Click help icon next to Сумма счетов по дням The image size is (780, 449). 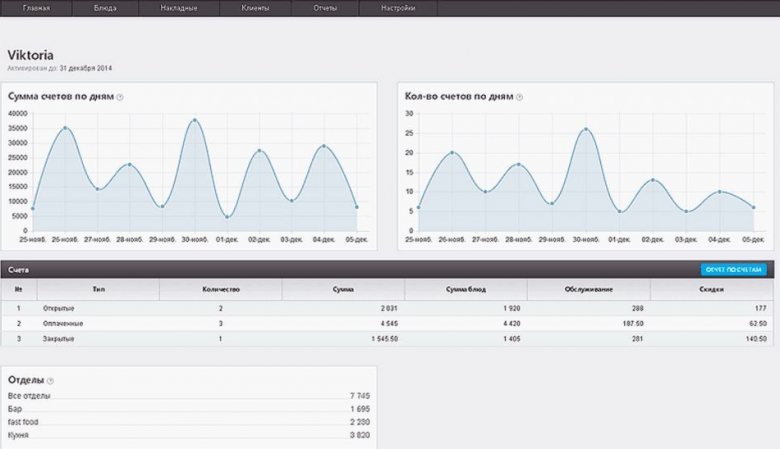point(120,97)
